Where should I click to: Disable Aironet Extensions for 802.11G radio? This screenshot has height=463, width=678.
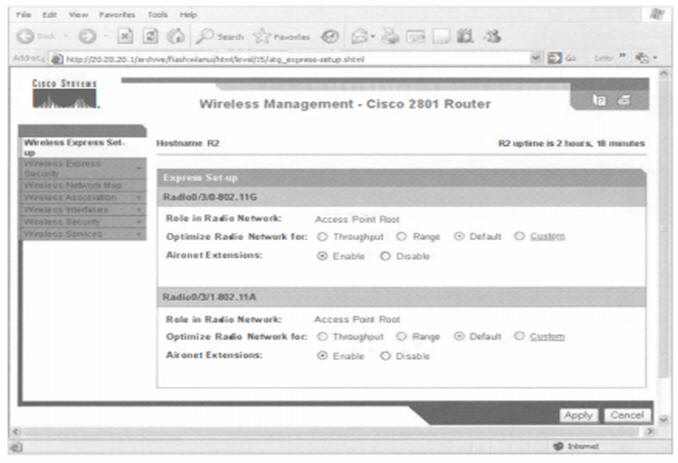[385, 256]
